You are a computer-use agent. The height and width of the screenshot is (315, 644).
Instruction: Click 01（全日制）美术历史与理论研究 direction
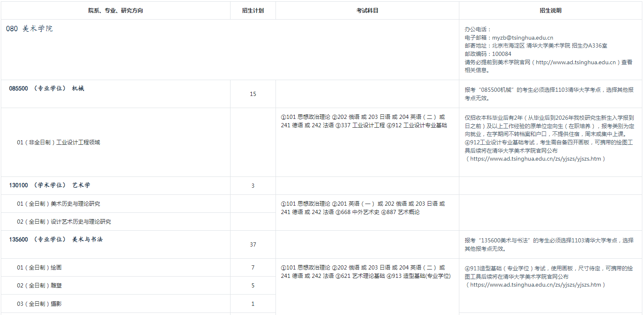point(58,204)
